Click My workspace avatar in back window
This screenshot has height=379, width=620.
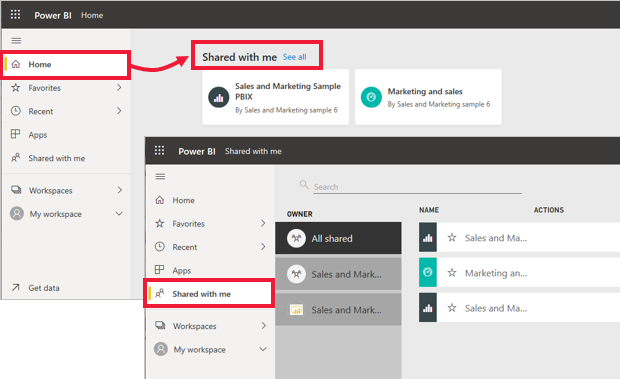tap(17, 213)
